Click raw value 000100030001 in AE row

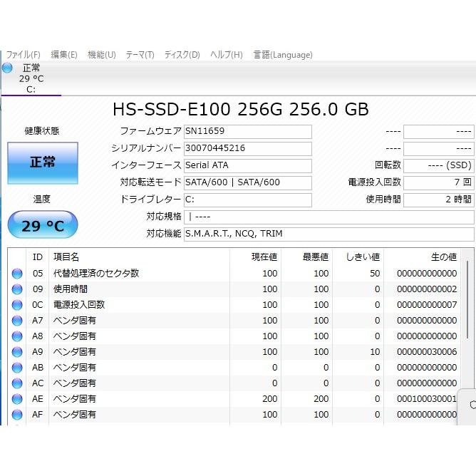[x=427, y=399]
